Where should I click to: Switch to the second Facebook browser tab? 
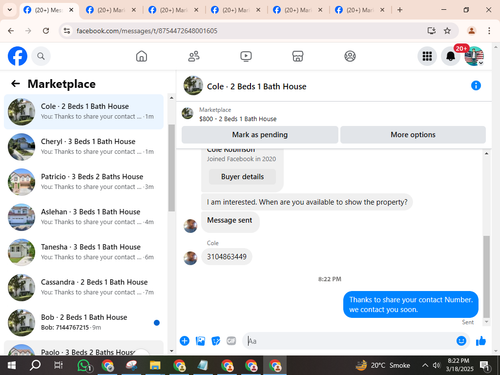pos(111,10)
